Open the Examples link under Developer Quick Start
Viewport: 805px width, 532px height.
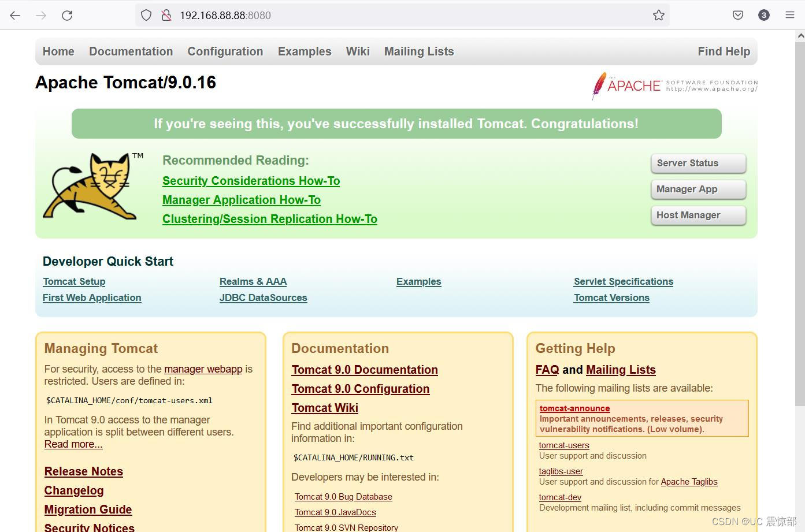[x=419, y=281]
